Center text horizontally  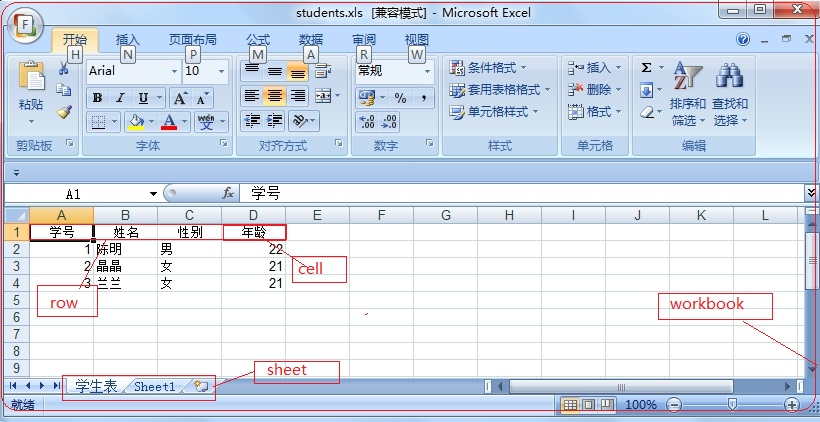pyautogui.click(x=275, y=96)
